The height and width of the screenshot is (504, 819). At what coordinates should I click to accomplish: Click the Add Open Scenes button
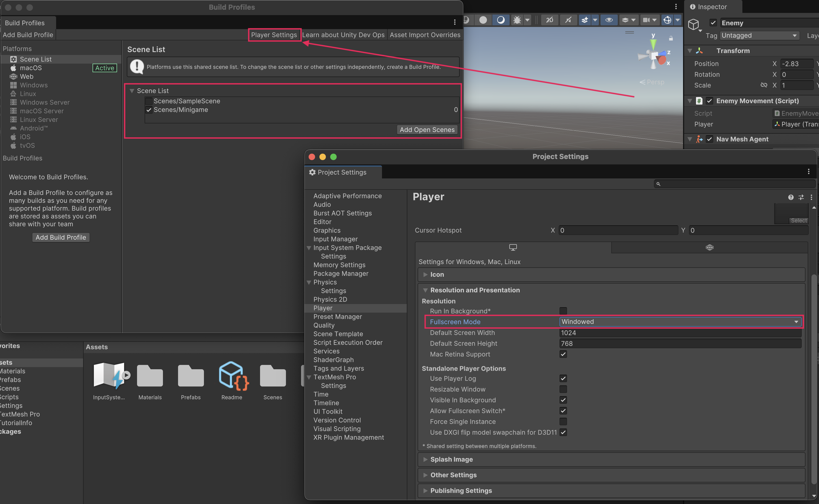[x=427, y=130]
